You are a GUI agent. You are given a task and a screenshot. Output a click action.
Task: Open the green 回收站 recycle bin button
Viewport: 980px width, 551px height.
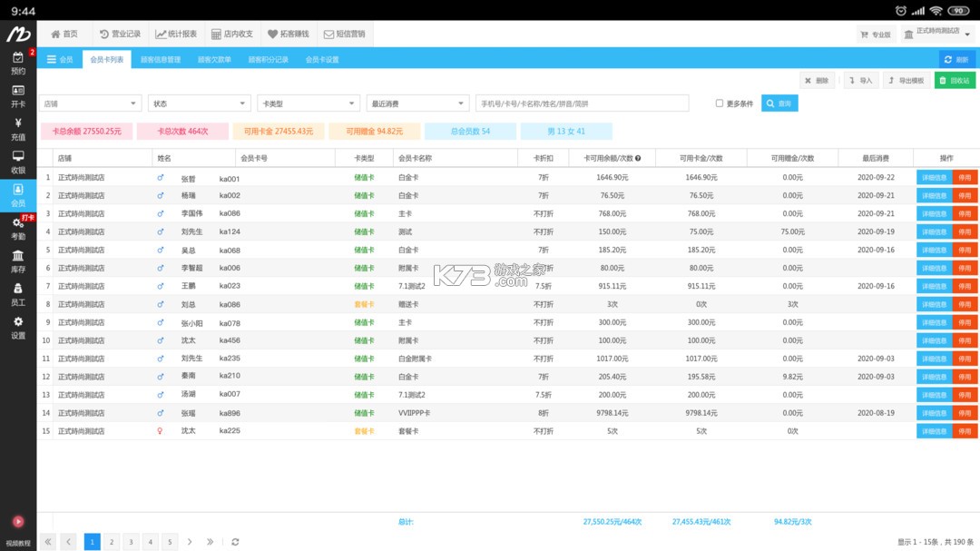pos(955,80)
